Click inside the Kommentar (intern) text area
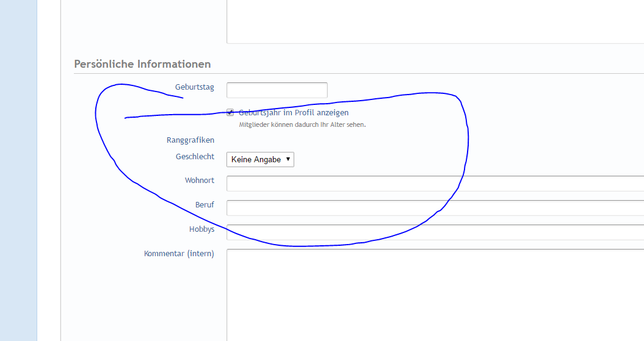This screenshot has width=644, height=341. pyautogui.click(x=435, y=293)
